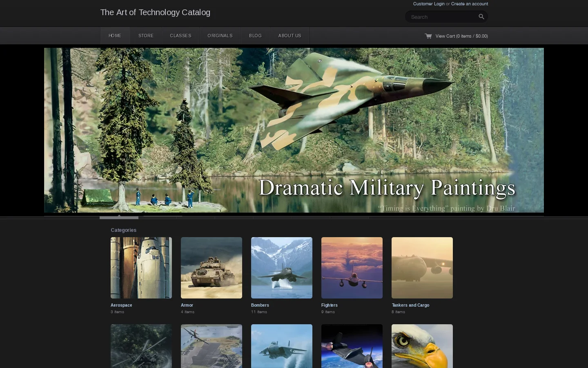Viewport: 588px width, 368px height.
Task: Click the "Categories" heading text
Action: pyautogui.click(x=123, y=230)
